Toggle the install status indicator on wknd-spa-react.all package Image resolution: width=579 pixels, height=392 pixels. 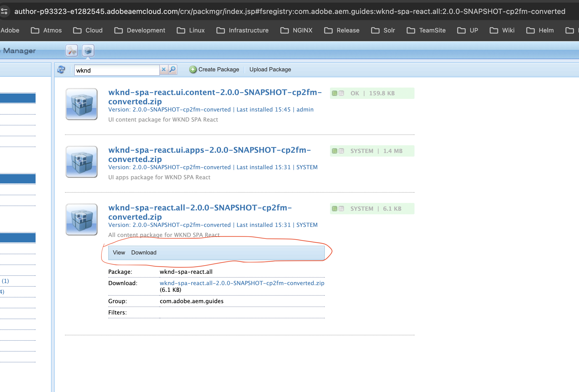(342, 209)
